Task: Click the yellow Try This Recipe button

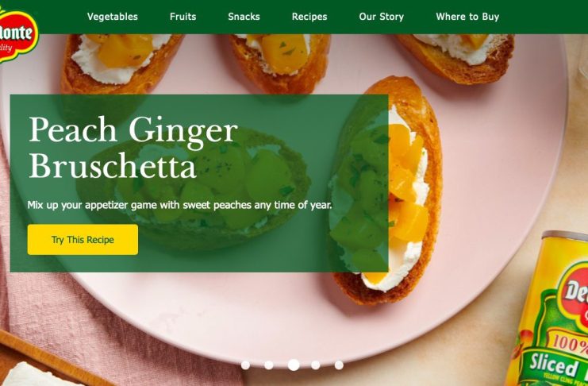Action: pos(83,240)
